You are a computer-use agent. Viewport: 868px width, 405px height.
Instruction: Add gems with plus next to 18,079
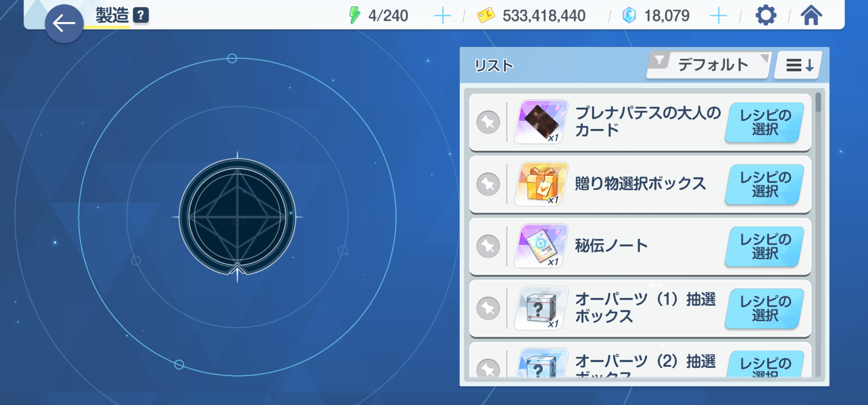tap(718, 16)
